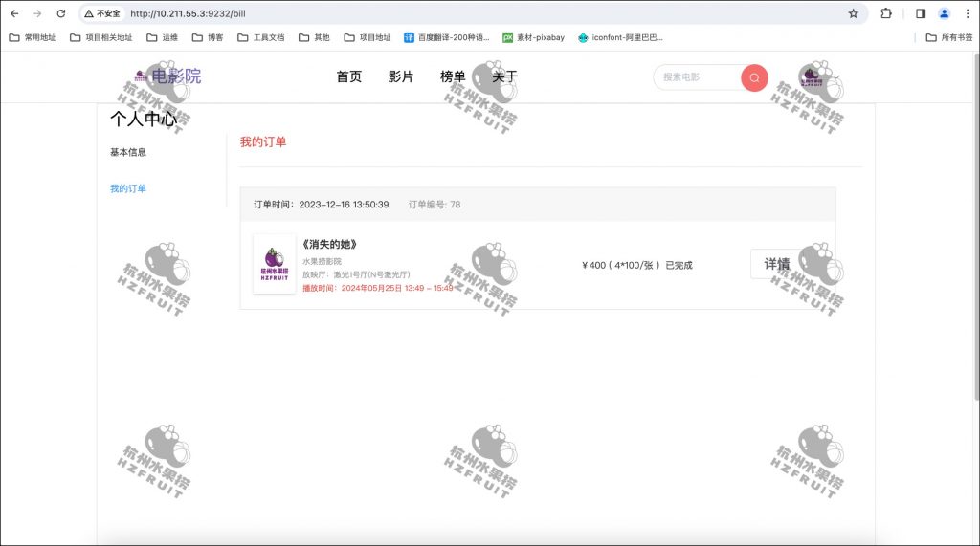980x546 pixels.
Task: Open the 影片 nav item
Action: [x=401, y=76]
